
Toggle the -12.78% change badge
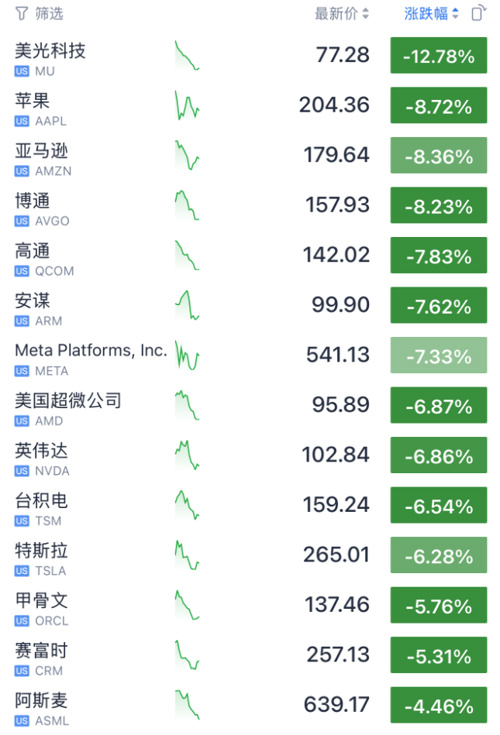pos(439,56)
